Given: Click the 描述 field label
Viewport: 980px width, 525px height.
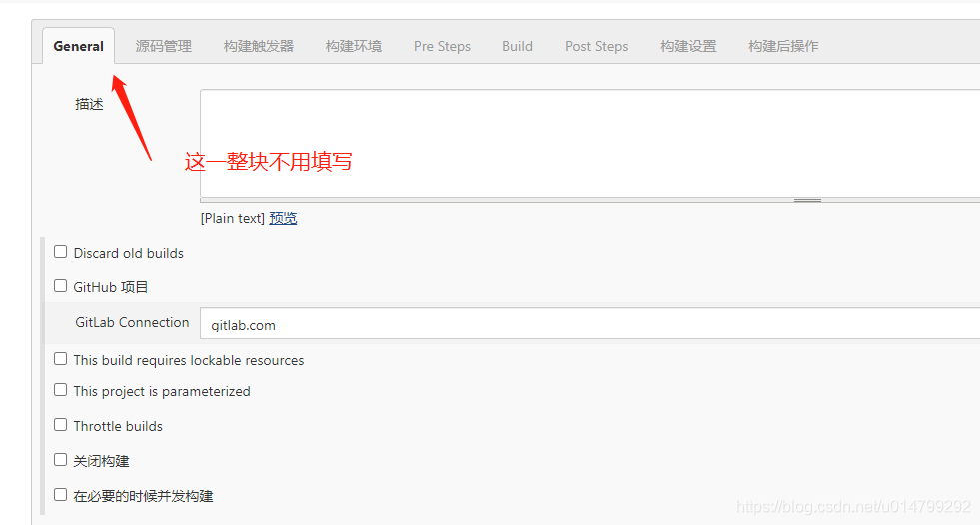Looking at the screenshot, I should point(89,104).
